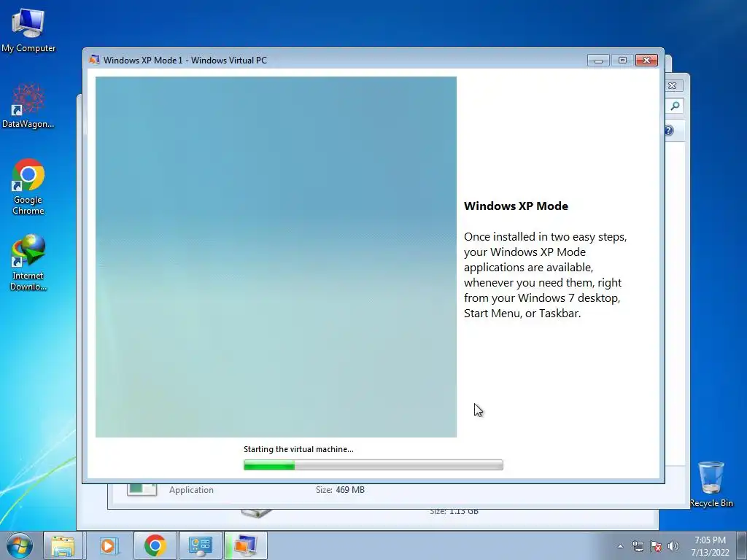The height and width of the screenshot is (560, 747).
Task: Minimize the Windows XP Mode window
Action: pos(598,61)
